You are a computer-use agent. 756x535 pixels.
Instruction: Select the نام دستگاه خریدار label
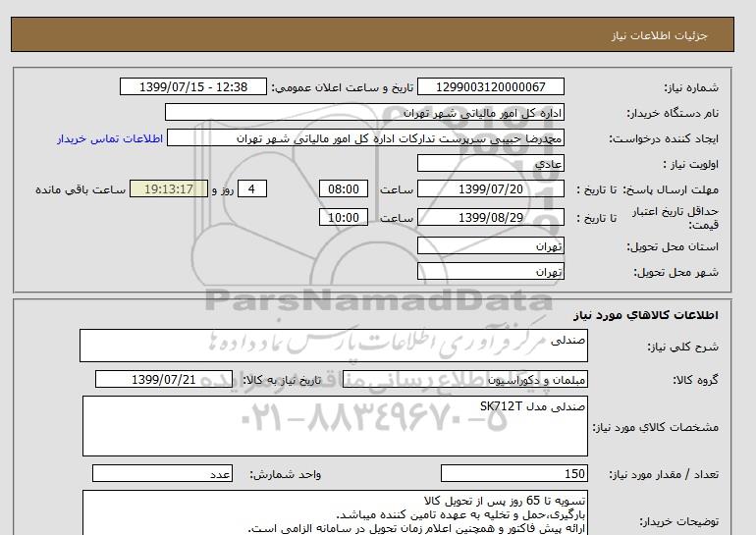[x=673, y=113]
